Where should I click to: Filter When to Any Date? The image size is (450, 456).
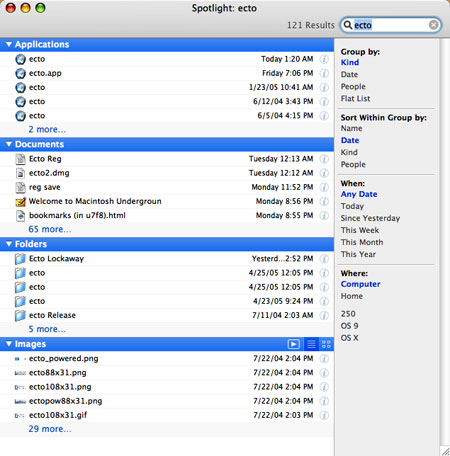point(359,194)
